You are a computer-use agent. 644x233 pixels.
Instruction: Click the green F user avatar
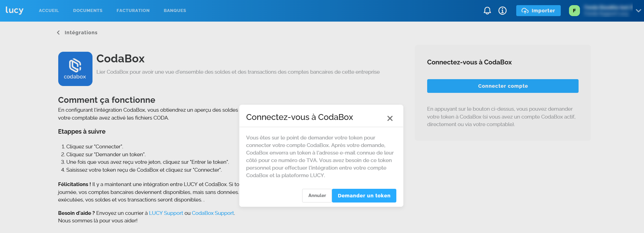pyautogui.click(x=574, y=11)
